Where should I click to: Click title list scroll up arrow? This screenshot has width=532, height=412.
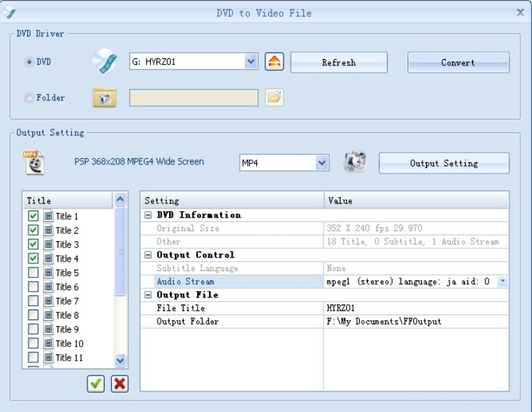(x=120, y=199)
